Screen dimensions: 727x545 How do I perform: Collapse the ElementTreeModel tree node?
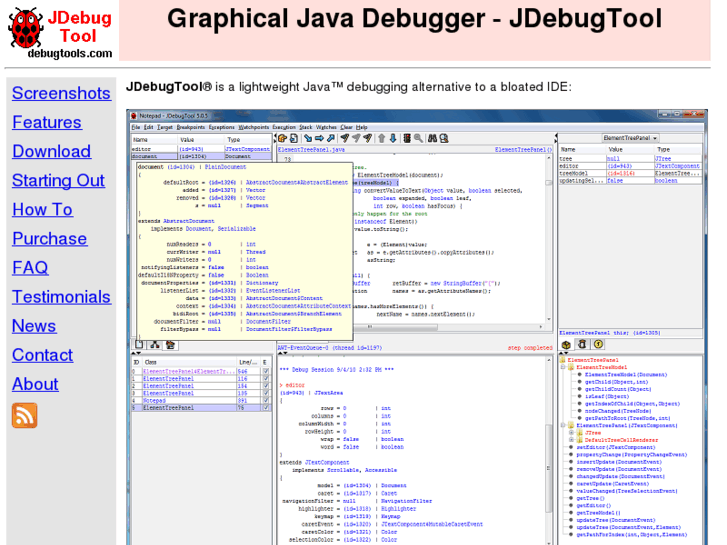[563, 367]
